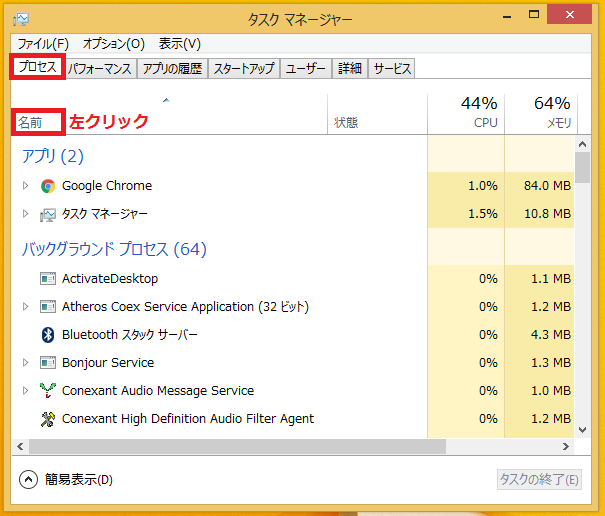Expand the Conexant Audio Message Service row
Viewport: 605px width, 516px height.
click(x=25, y=391)
